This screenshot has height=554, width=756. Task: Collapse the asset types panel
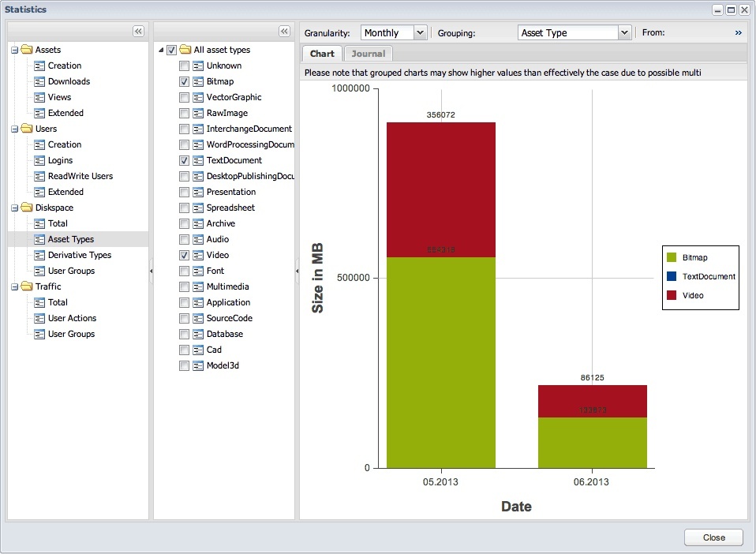pyautogui.click(x=284, y=32)
